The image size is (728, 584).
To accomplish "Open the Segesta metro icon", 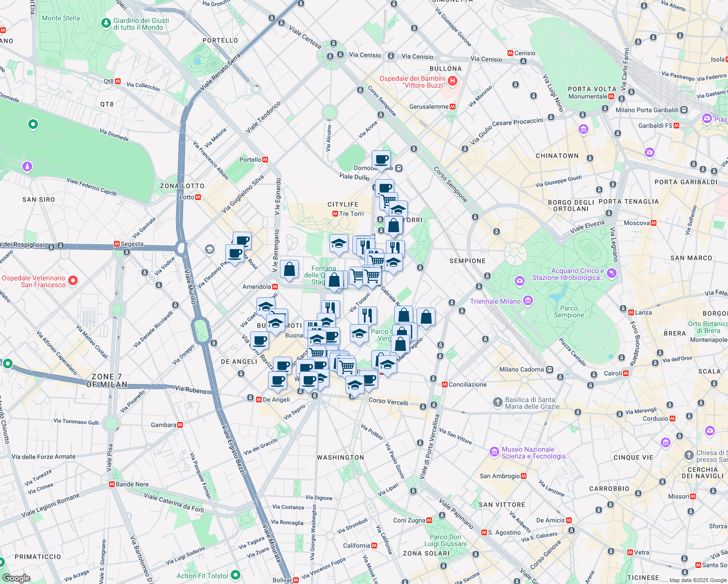I will tap(117, 244).
